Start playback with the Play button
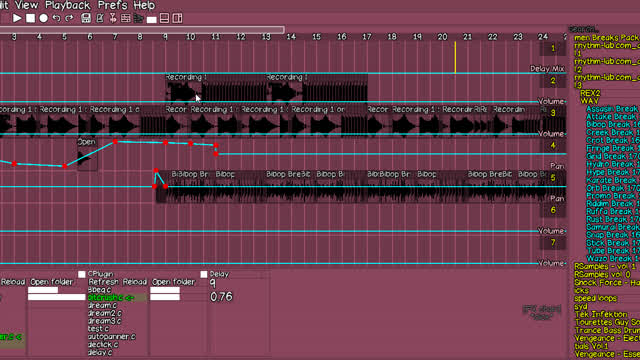640x360 pixels. pyautogui.click(x=17, y=18)
